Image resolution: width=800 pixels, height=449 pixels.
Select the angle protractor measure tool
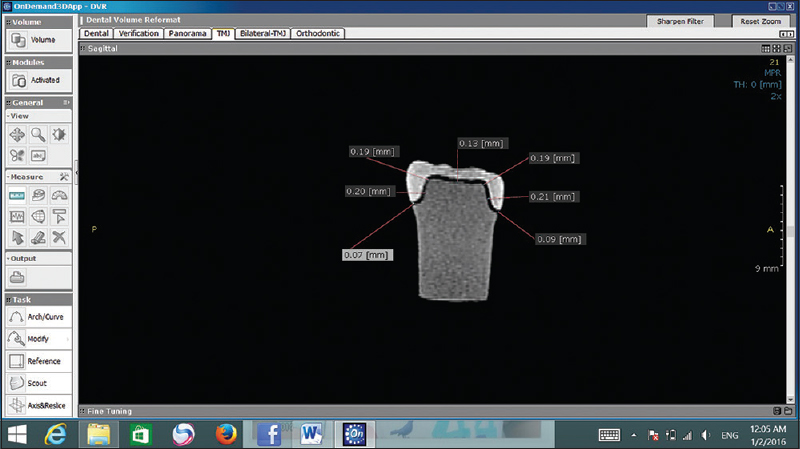pyautogui.click(x=60, y=195)
